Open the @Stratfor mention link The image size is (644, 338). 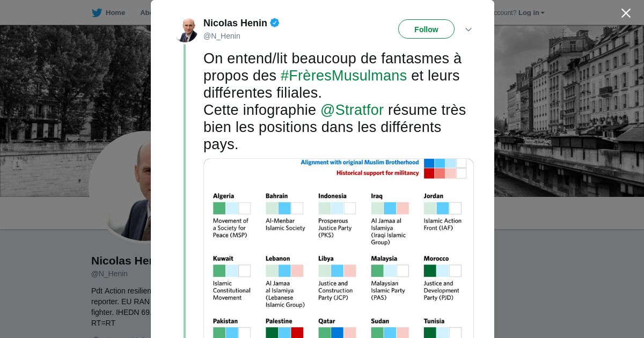click(352, 110)
